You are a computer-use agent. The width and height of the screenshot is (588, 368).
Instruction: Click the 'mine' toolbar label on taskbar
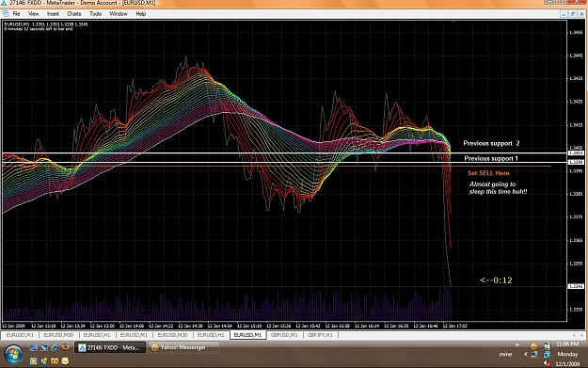[505, 354]
